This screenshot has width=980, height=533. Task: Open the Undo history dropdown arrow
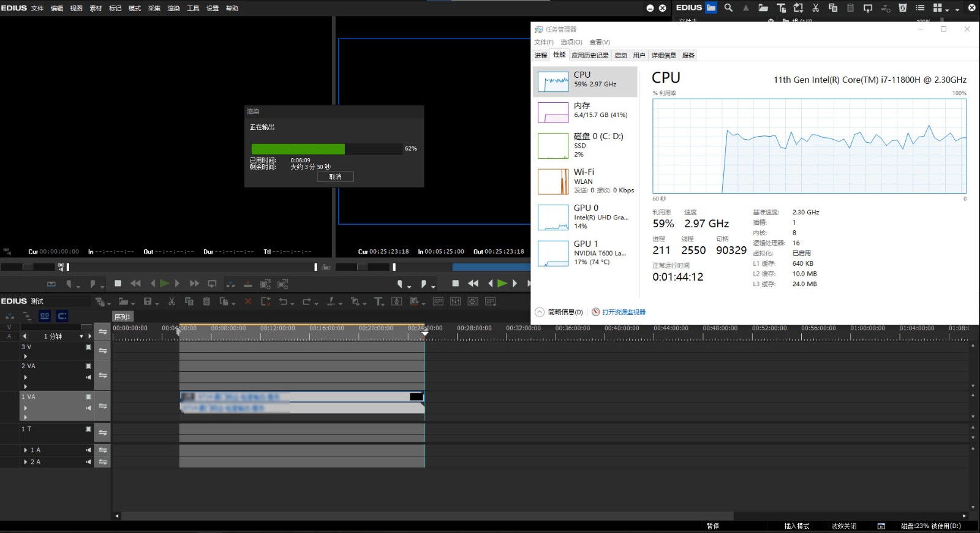coord(292,303)
